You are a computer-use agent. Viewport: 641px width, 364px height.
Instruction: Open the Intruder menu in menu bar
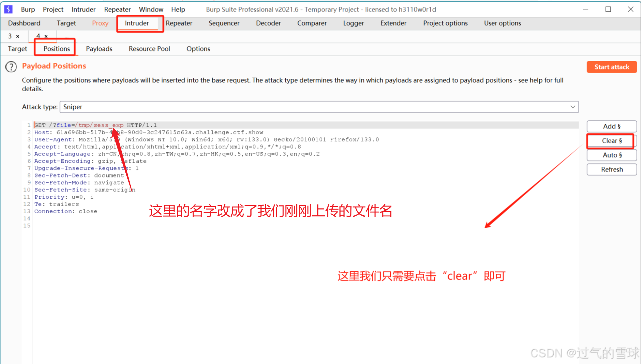pyautogui.click(x=83, y=9)
